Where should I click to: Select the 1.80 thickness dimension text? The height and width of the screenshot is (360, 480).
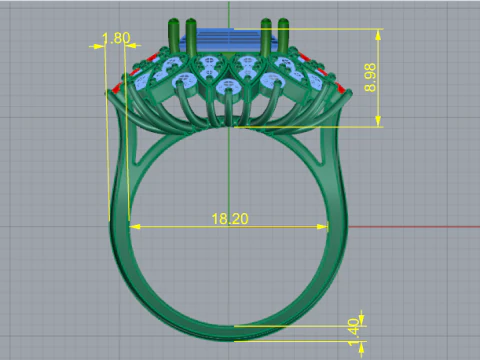pos(116,38)
